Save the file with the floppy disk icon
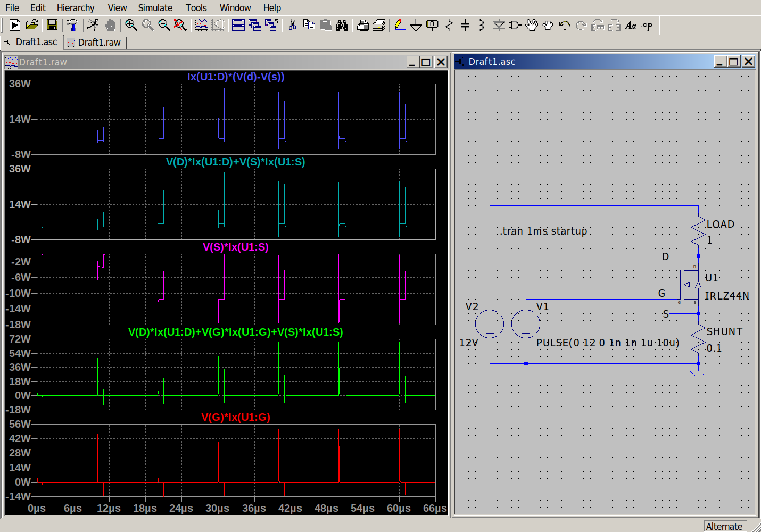 click(x=52, y=25)
